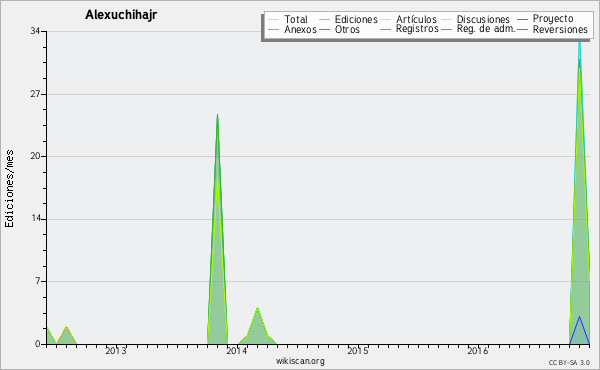The width and height of the screenshot is (600, 370).
Task: Click the cyan Total legend line swatch
Action: click(273, 19)
